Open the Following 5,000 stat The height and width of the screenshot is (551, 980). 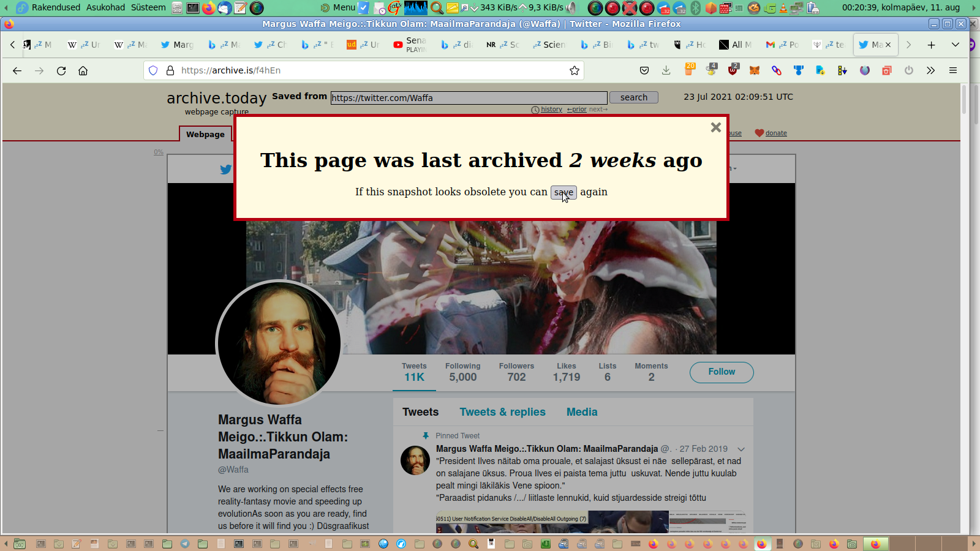pos(463,372)
